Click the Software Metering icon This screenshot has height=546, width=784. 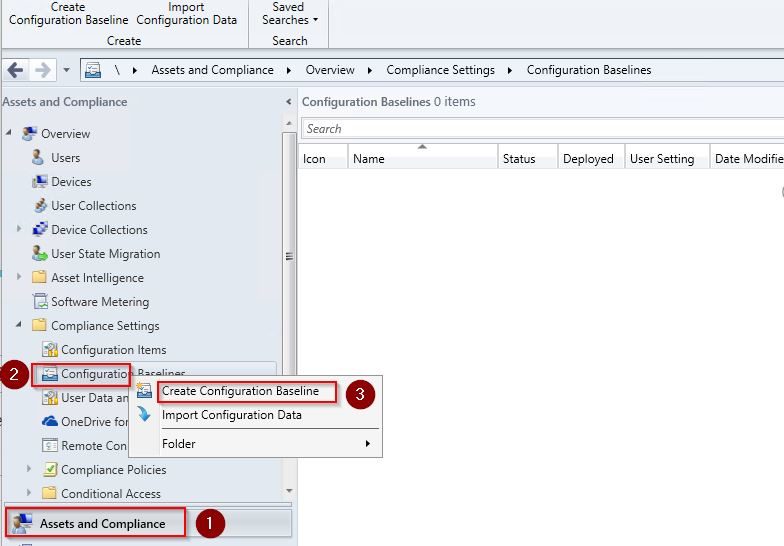coord(40,302)
